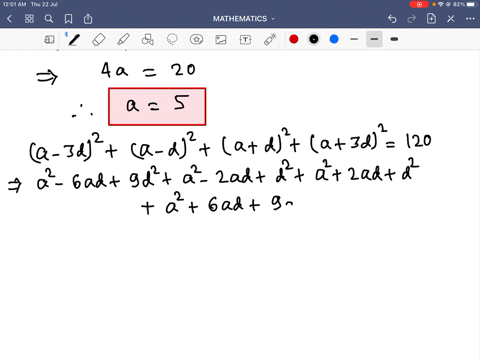Open the thumbnail grid view
Screen dimensions: 480x360
29,19
